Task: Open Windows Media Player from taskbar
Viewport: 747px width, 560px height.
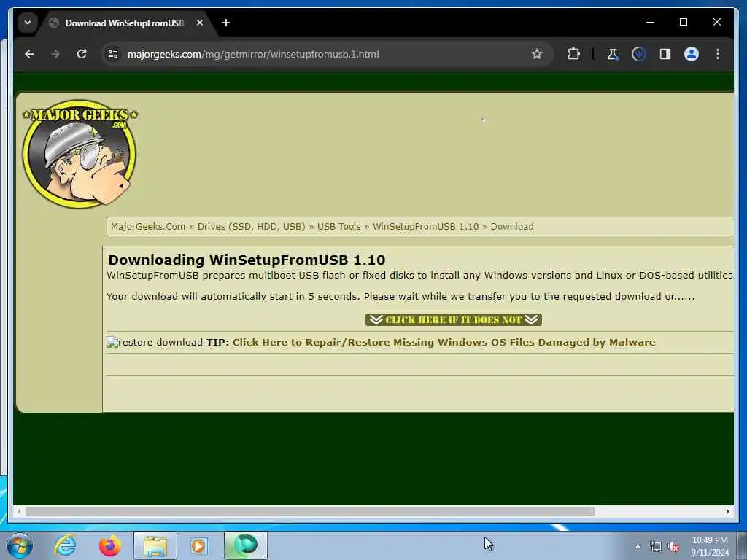Action: point(200,545)
